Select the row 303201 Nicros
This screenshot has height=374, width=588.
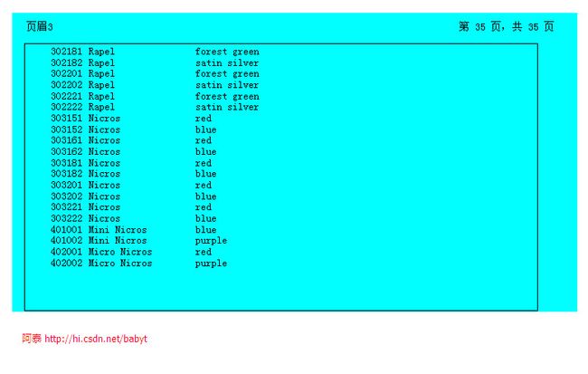131,185
